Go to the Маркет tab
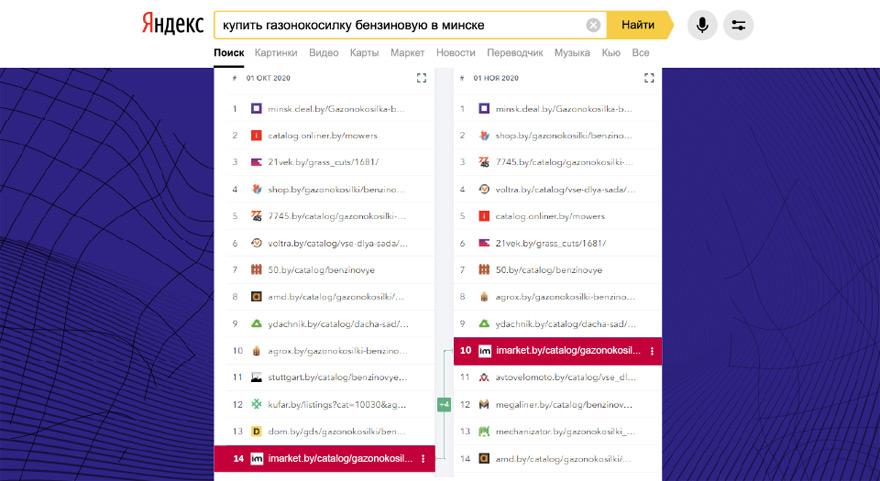 coord(407,52)
